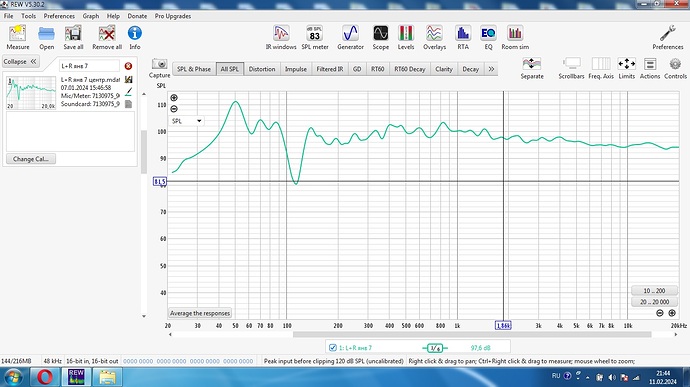The image size is (690, 387).
Task: Open the Scope tool
Action: pyautogui.click(x=381, y=37)
